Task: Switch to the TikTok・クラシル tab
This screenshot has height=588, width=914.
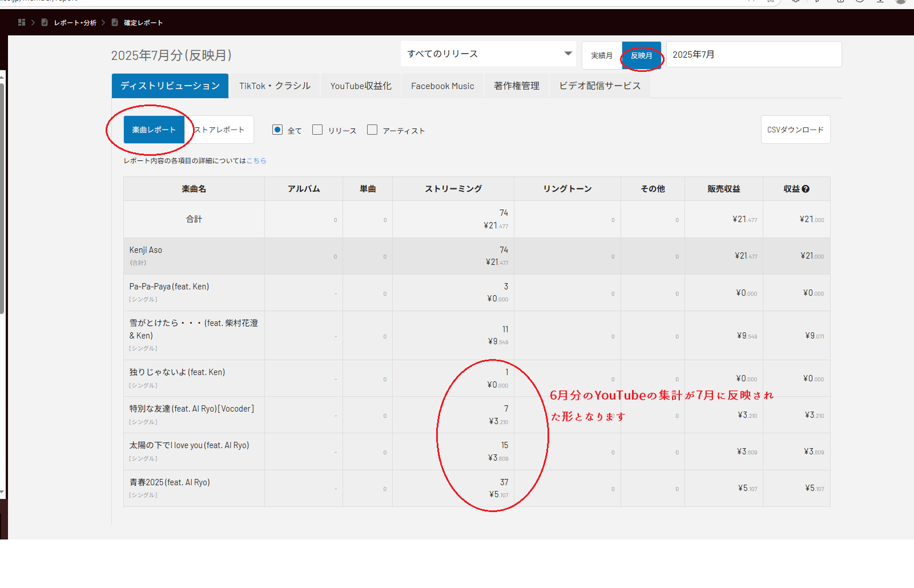Action: click(x=275, y=86)
